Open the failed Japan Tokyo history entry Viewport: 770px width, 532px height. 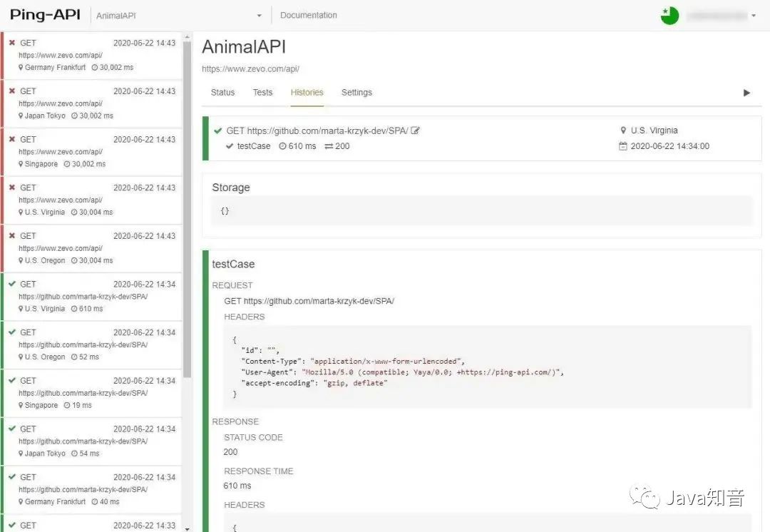click(x=93, y=103)
